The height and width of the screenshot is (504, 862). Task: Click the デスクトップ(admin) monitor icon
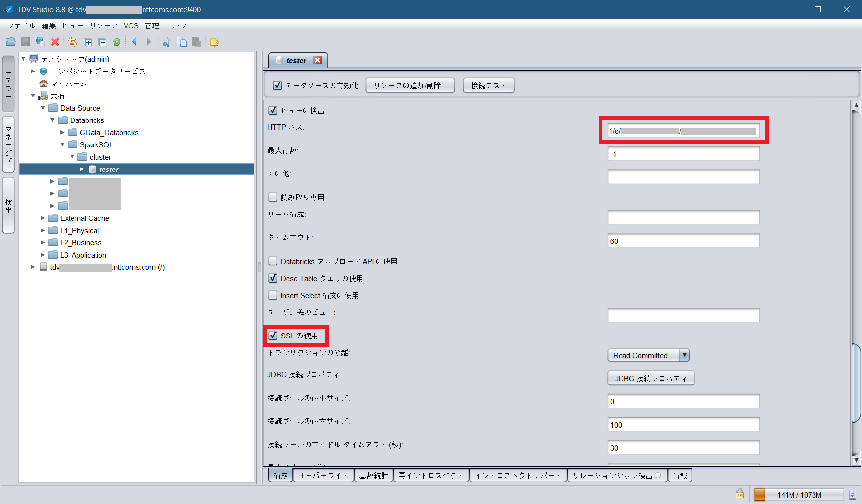click(34, 59)
